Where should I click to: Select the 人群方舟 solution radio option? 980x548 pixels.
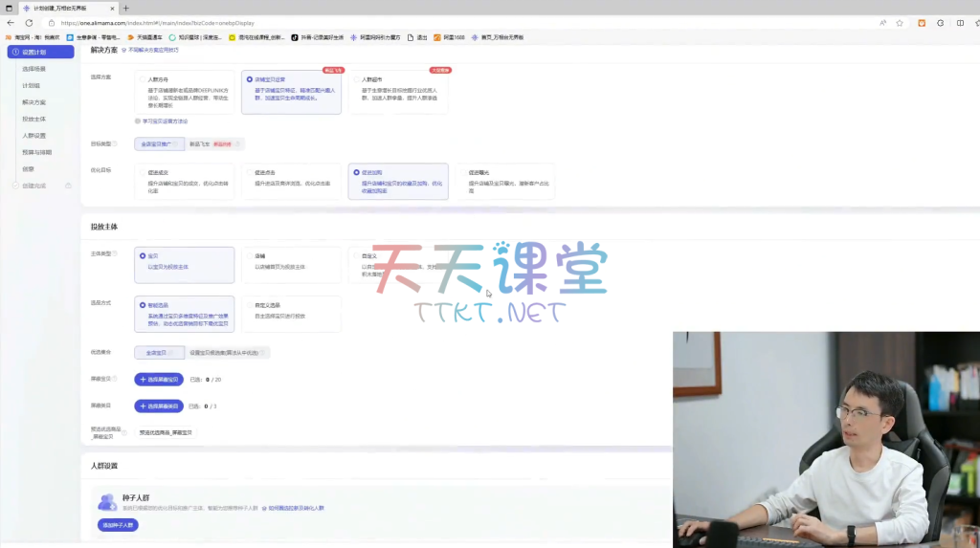[143, 79]
